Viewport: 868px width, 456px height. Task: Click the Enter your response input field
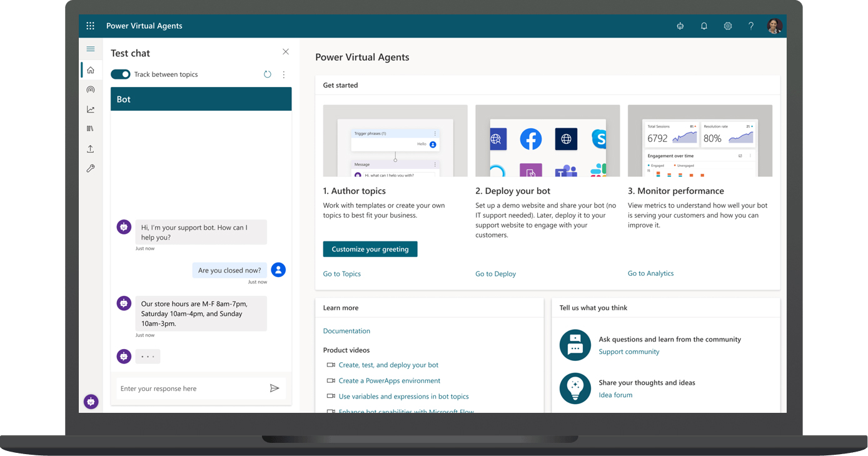tap(191, 388)
